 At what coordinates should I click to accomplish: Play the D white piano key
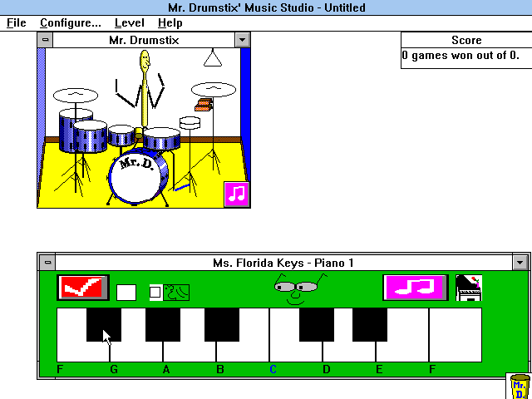(x=349, y=351)
